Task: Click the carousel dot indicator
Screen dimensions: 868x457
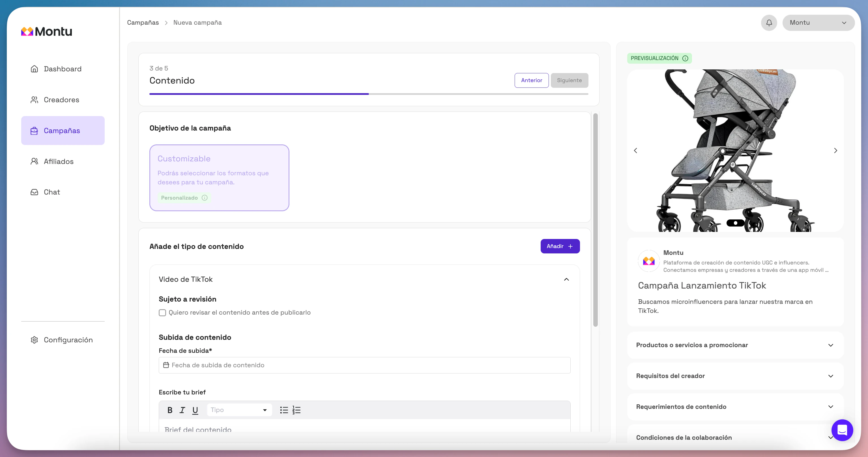Action: 736,223
